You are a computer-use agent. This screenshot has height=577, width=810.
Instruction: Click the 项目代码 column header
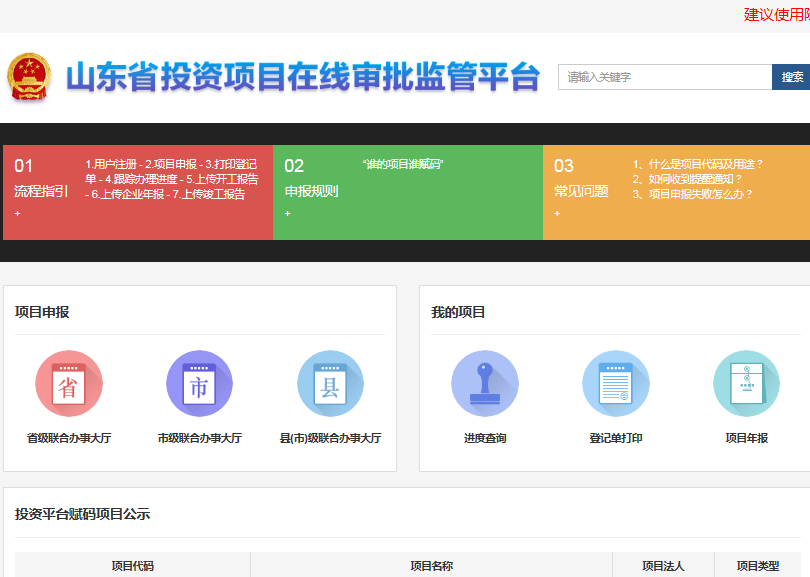point(132,566)
